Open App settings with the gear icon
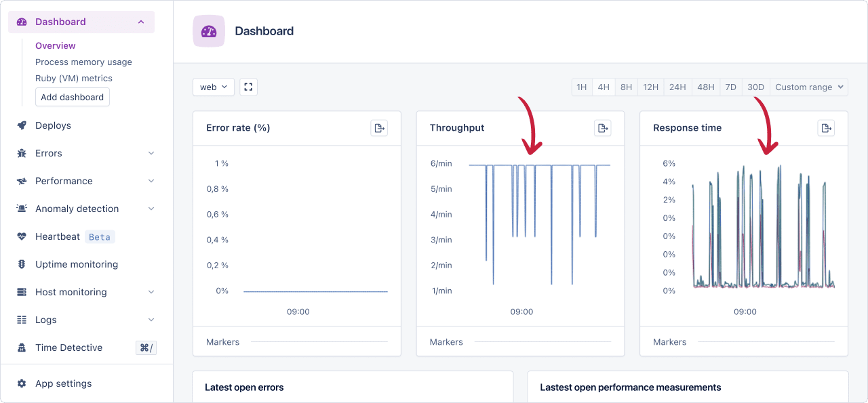Image resolution: width=868 pixels, height=403 pixels. point(21,383)
